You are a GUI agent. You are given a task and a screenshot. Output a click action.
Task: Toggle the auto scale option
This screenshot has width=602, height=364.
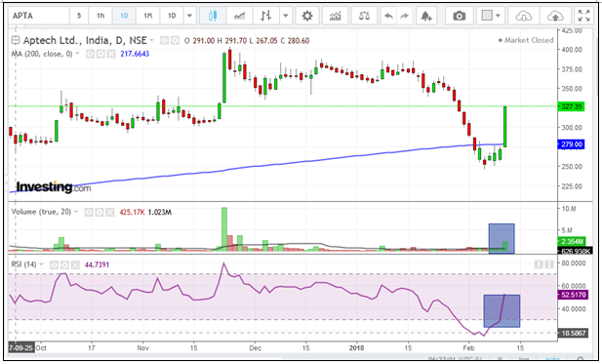551,358
